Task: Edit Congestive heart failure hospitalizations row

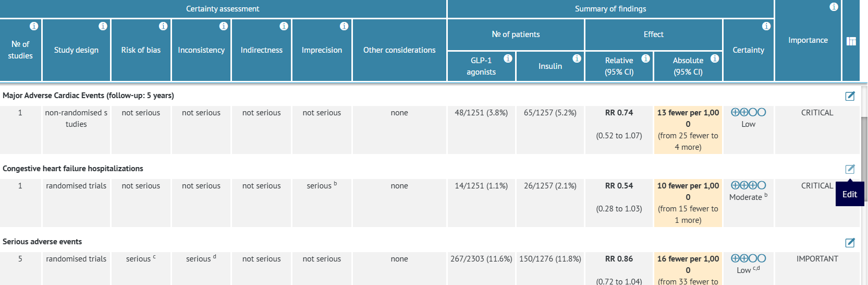Action: tap(850, 169)
